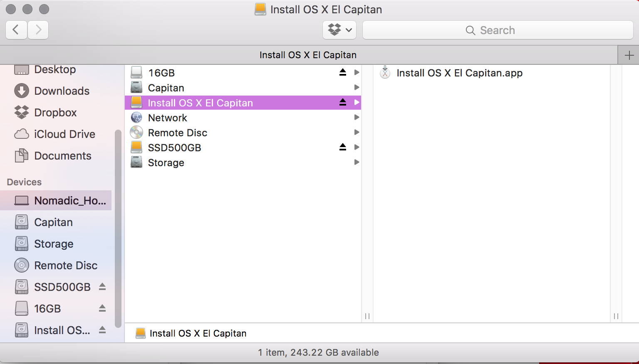Viewport: 639px width, 364px height.
Task: Click the Network globe icon
Action: coord(136,118)
